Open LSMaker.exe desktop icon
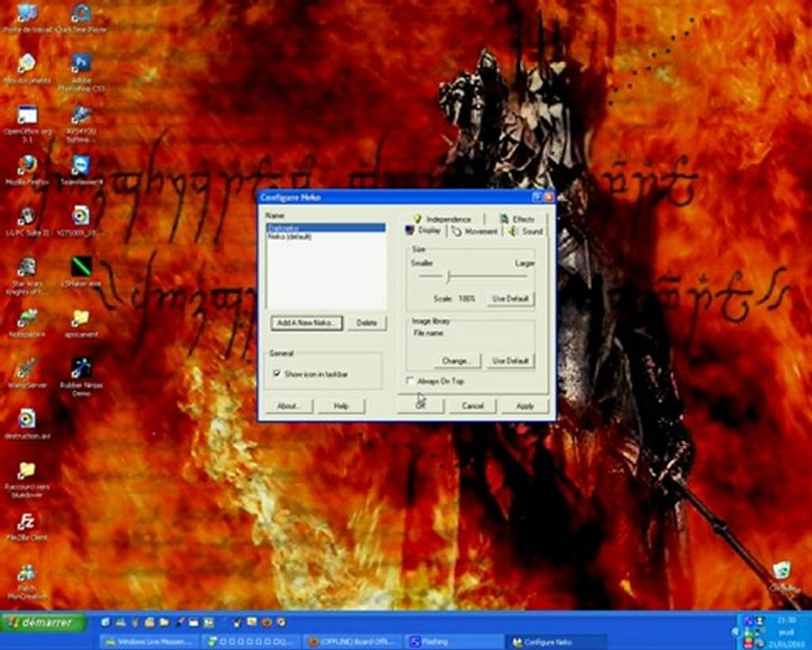Viewport: 812px width, 650px height. (81, 272)
